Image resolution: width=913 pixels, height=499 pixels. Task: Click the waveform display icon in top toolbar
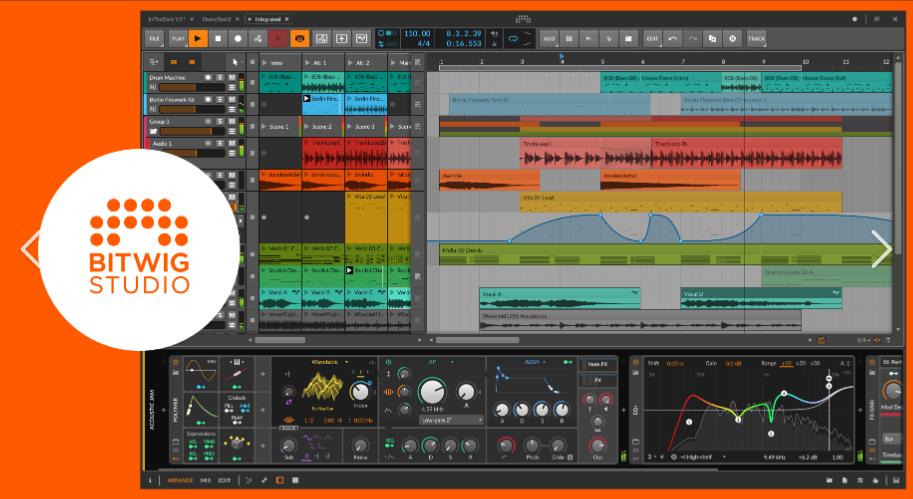pyautogui.click(x=362, y=38)
